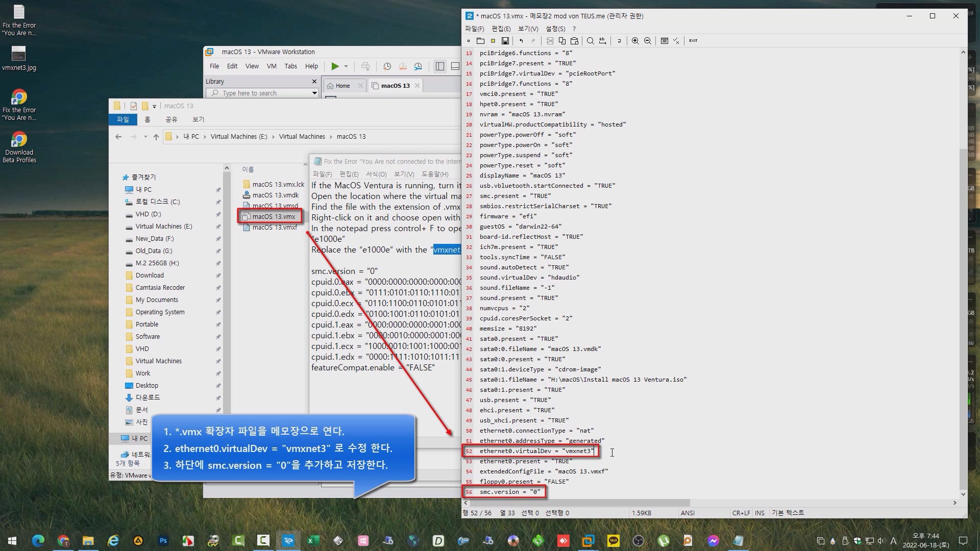The image size is (980, 551).
Task: Open Excel from the taskbar
Action: [x=313, y=541]
